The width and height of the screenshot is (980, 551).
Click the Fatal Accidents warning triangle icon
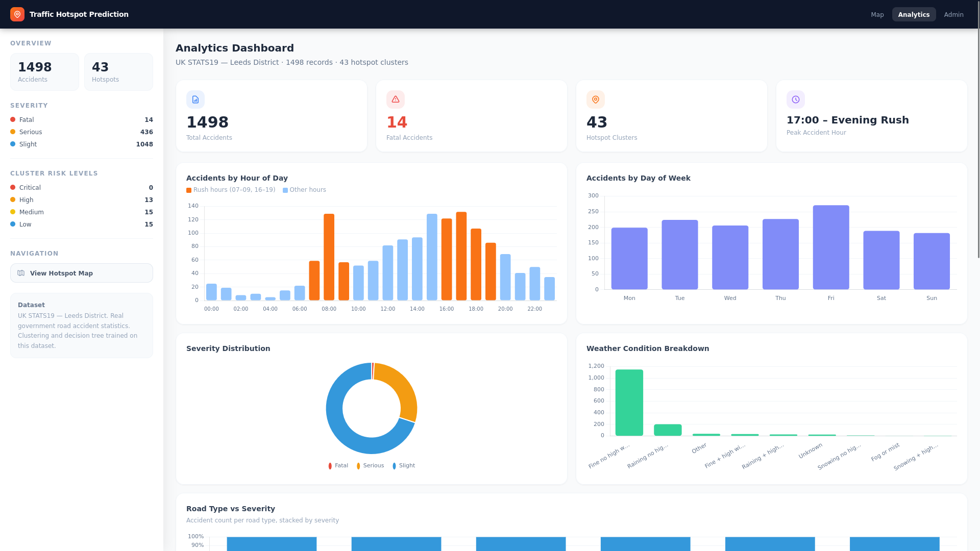396,99
